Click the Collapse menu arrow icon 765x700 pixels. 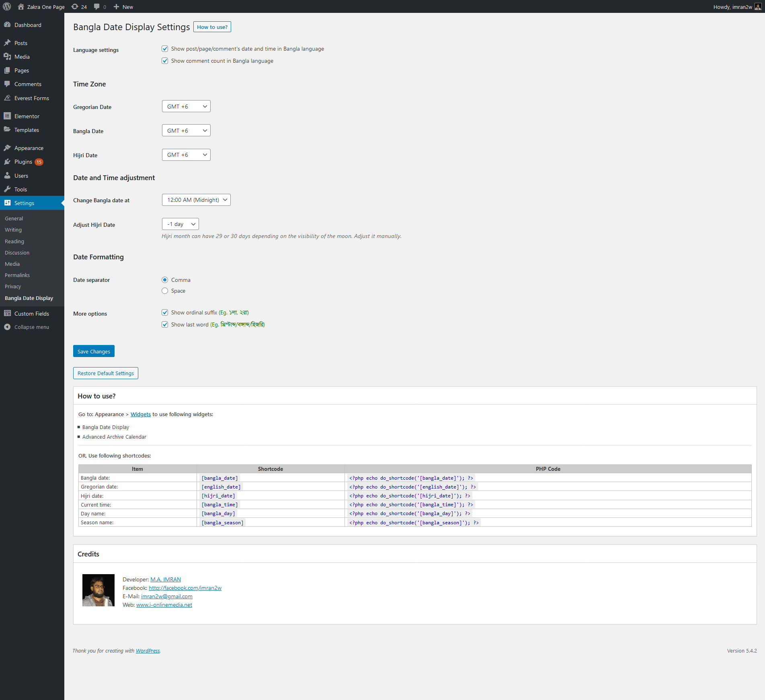pyautogui.click(x=7, y=327)
